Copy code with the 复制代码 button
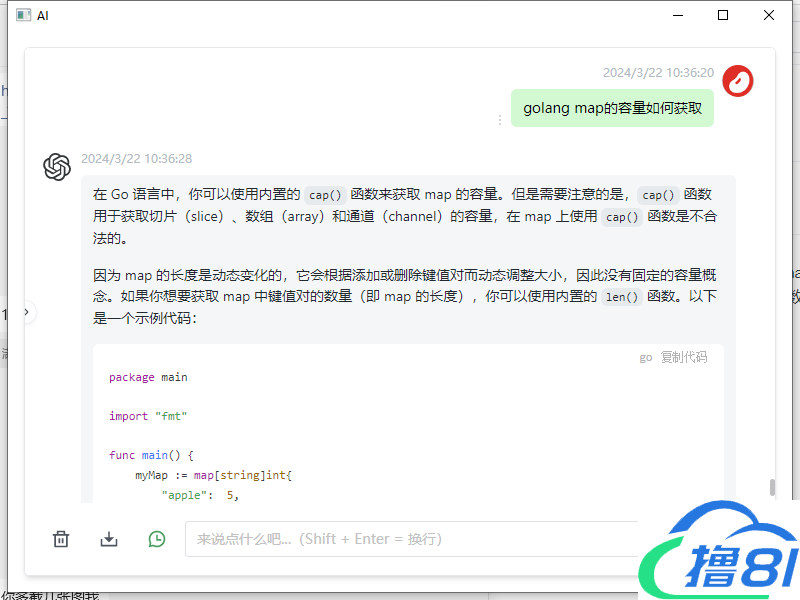 [x=684, y=357]
